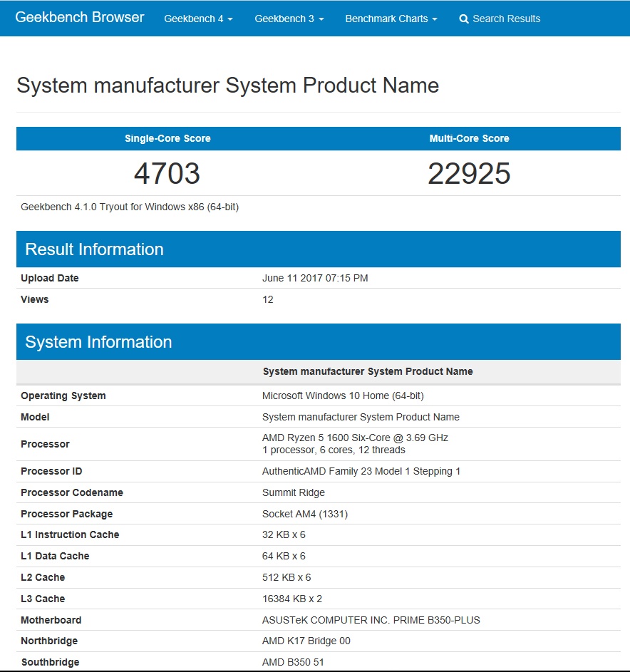Click the single-core score 4703

point(167,174)
